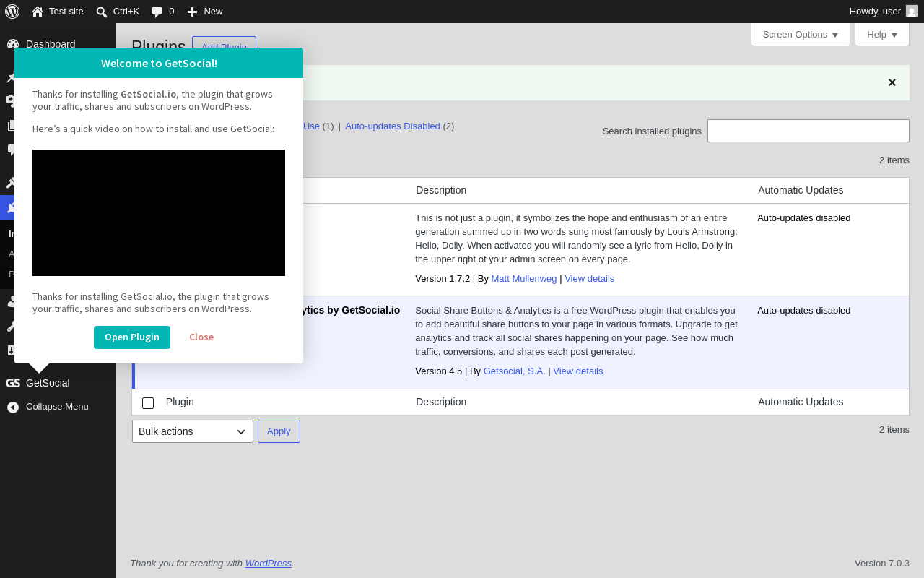924x578 pixels.
Task: Open the Ctrl+K search magnifier icon
Action: point(102,12)
